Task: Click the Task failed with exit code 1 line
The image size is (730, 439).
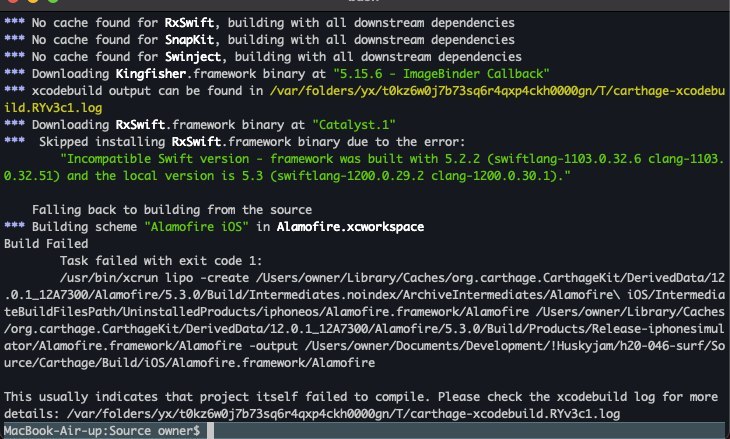Action: (161, 261)
